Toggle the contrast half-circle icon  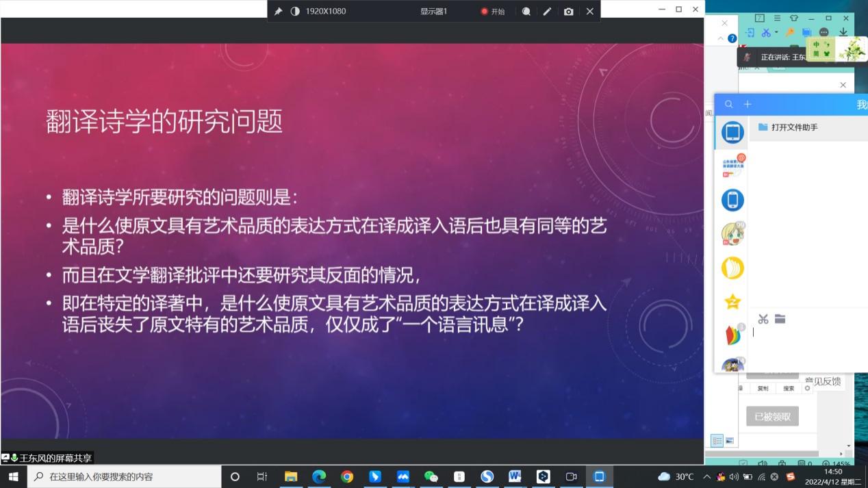(x=295, y=11)
